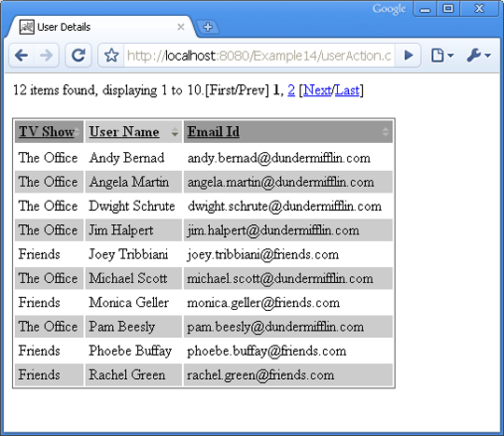The height and width of the screenshot is (436, 504).
Task: Open a new tab with plus button
Action: pos(207,27)
